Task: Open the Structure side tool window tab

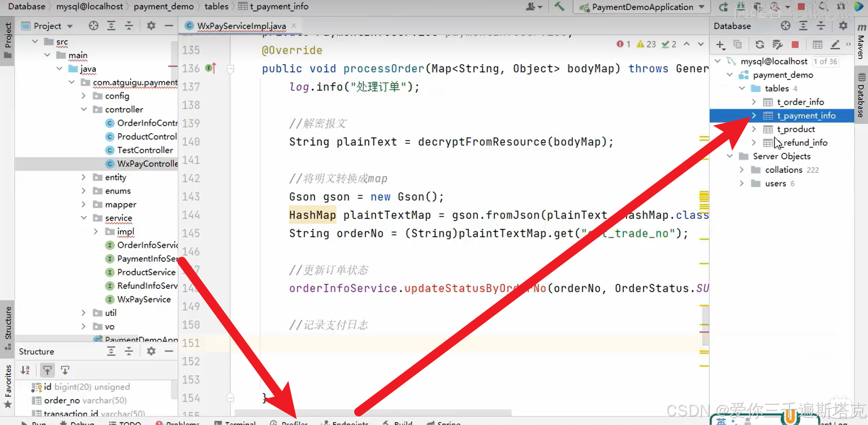Action: pos(7,328)
